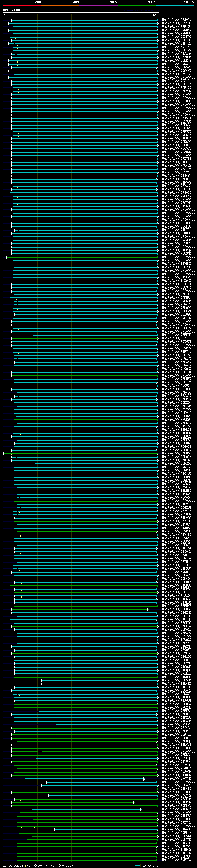
Task: Select hit UniRef100_Q90W69
Action: pos(177,609)
